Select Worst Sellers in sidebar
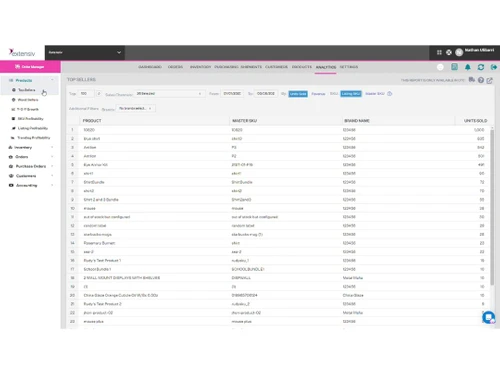Viewport: 500px width, 375px height. tap(28, 100)
